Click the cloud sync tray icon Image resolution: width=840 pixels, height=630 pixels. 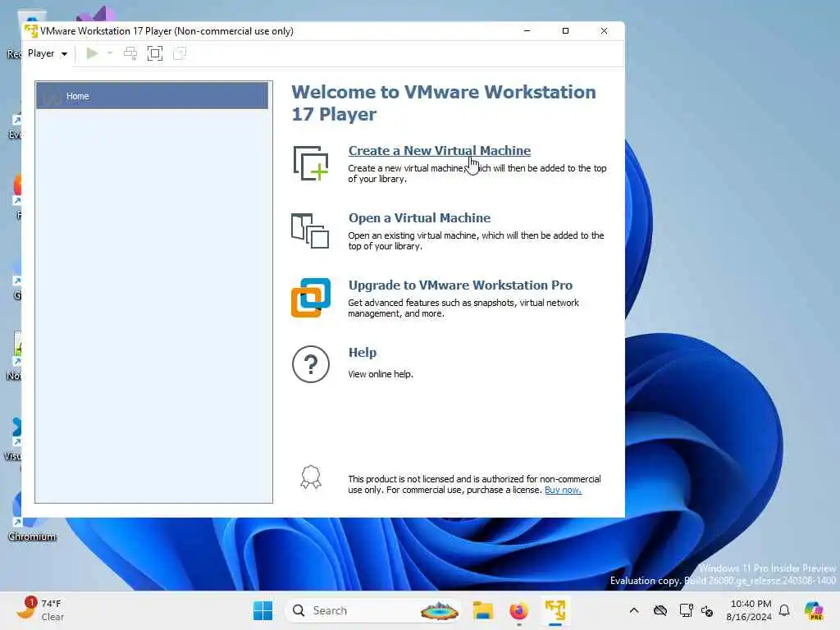click(660, 610)
